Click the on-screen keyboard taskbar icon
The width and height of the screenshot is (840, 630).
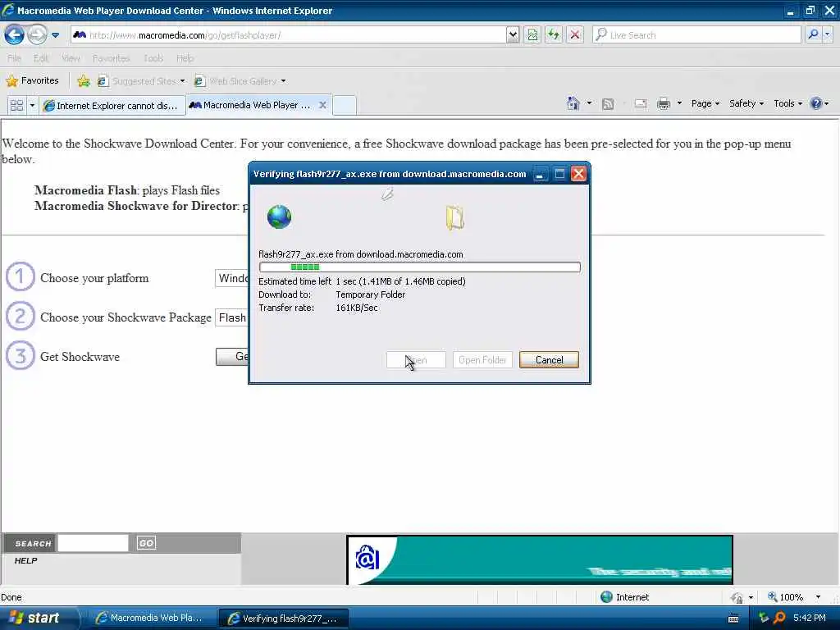(733, 619)
